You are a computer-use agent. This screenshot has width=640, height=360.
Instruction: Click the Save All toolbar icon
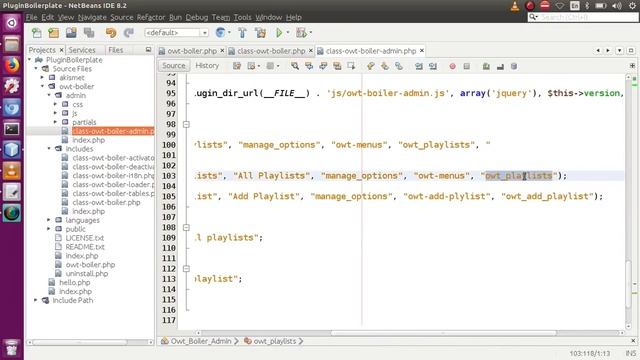(x=89, y=33)
